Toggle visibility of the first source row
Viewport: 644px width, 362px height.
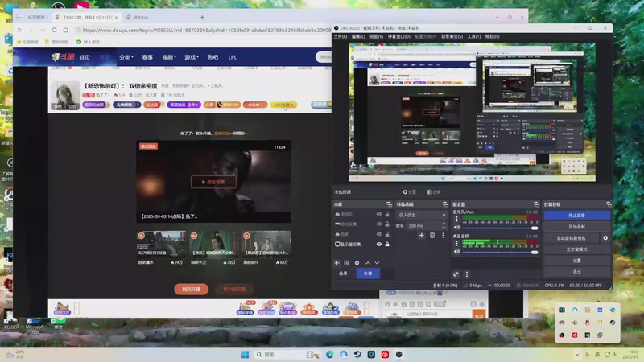tap(379, 214)
